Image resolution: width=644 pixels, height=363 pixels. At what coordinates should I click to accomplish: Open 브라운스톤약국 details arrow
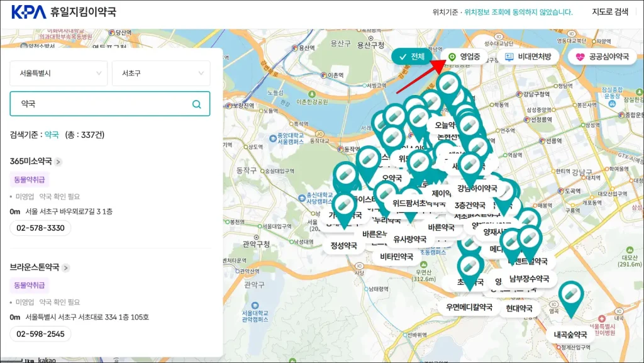tap(65, 268)
